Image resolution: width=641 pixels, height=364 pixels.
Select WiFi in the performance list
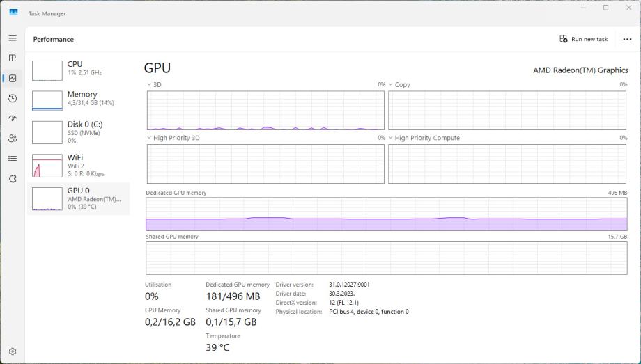coord(78,165)
